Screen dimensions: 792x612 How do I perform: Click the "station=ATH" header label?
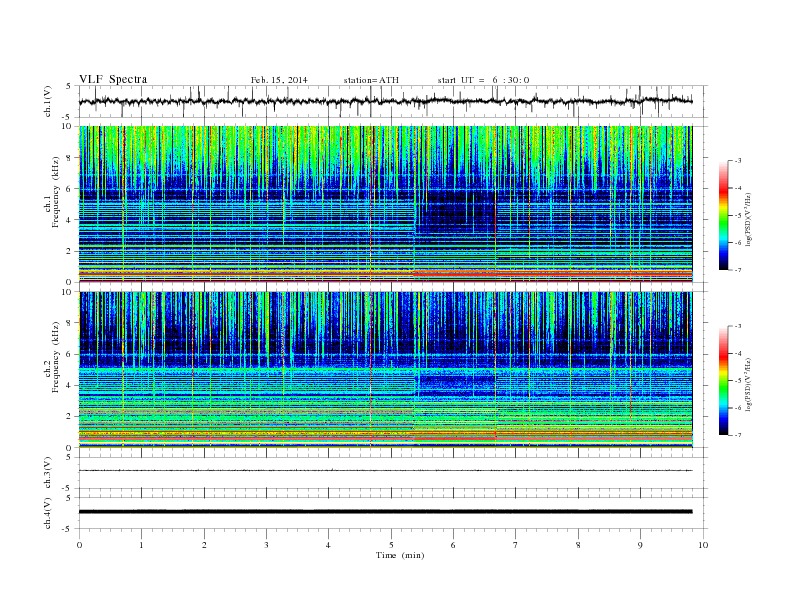[371, 80]
